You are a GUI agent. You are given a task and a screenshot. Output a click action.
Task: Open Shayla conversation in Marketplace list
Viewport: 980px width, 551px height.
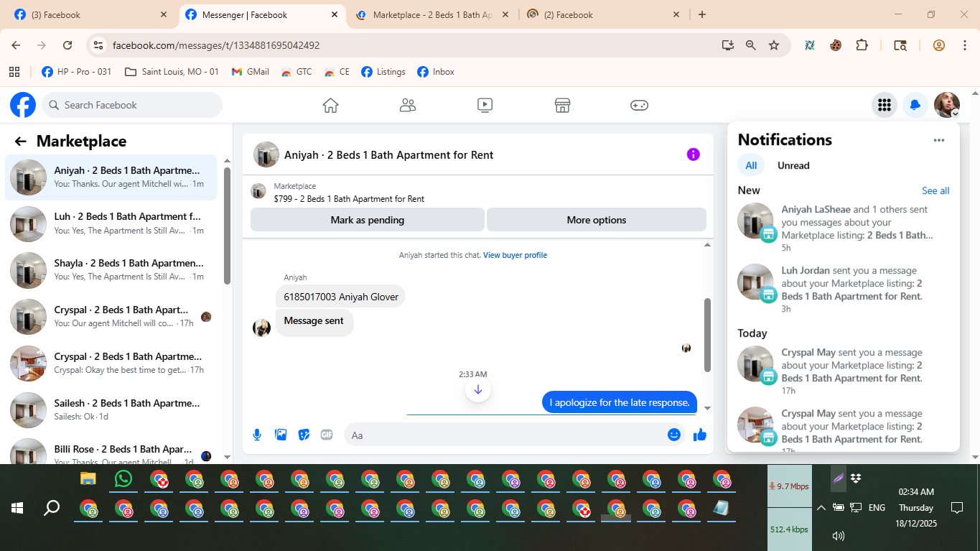(x=111, y=269)
